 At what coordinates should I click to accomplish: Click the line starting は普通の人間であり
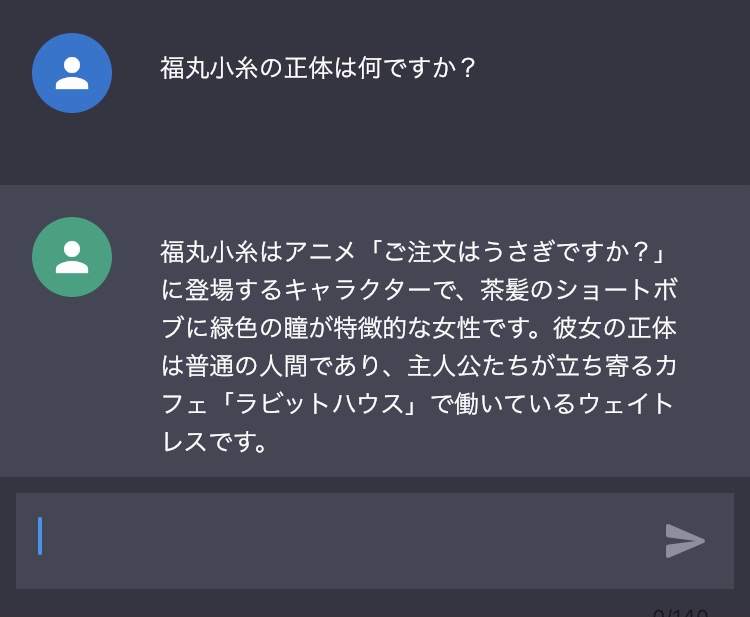click(x=419, y=366)
